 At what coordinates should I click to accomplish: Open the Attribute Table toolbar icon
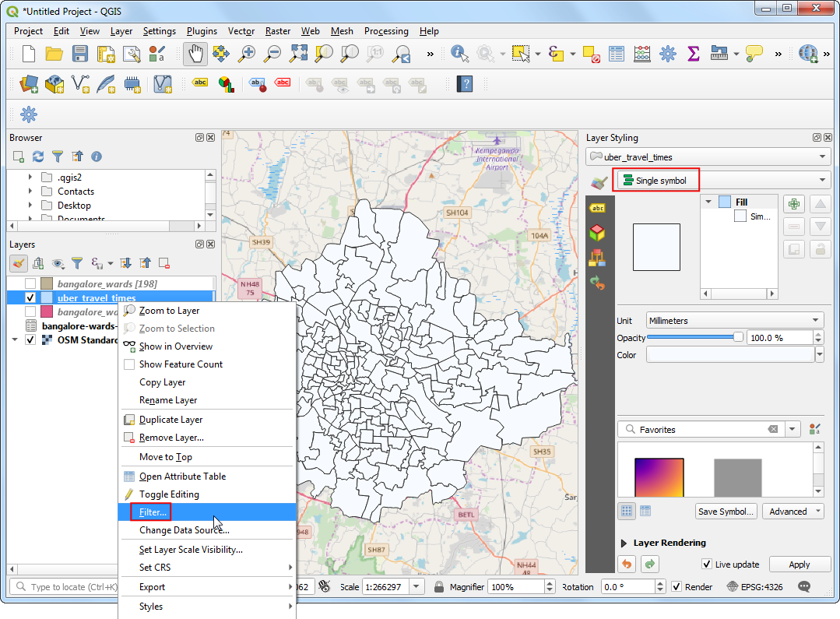click(x=617, y=54)
